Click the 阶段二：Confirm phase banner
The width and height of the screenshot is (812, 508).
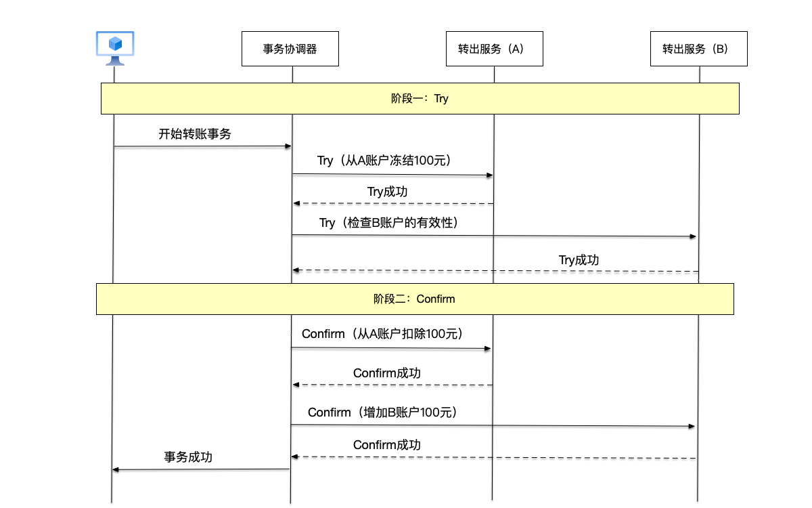click(415, 299)
